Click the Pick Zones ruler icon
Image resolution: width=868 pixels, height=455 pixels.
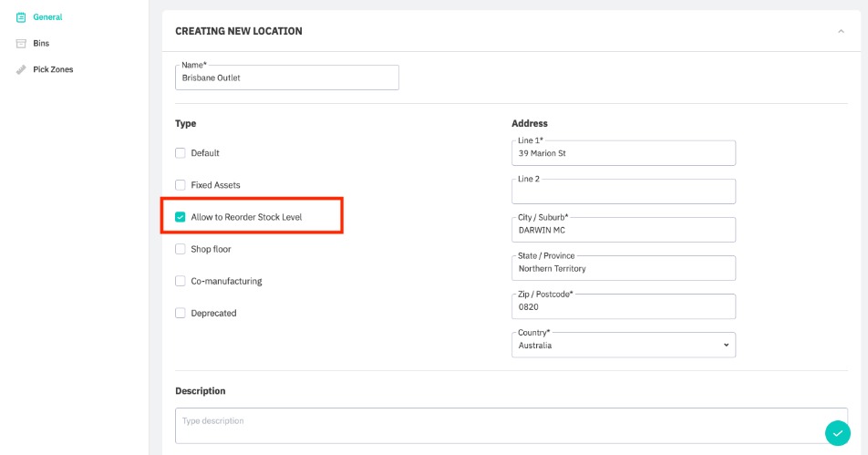click(x=21, y=69)
